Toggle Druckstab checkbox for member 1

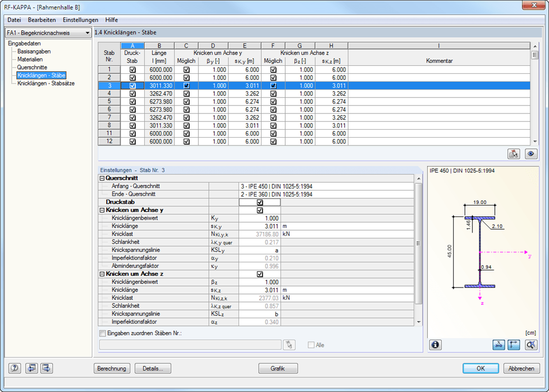pos(132,70)
